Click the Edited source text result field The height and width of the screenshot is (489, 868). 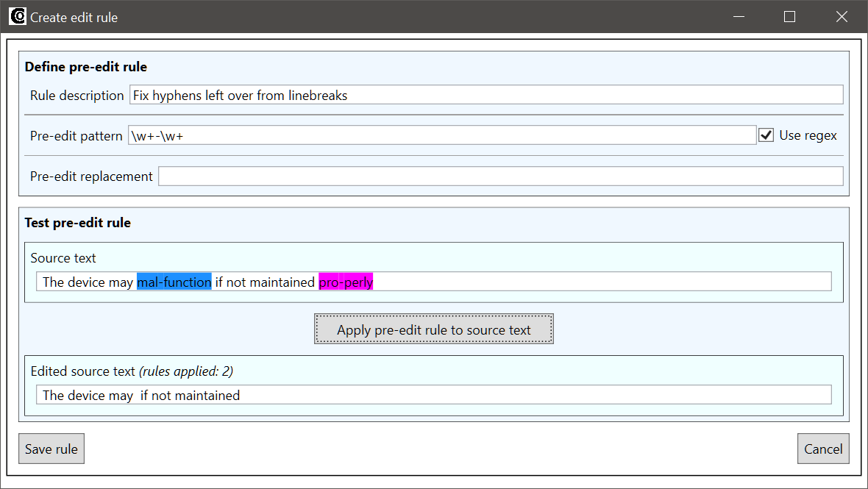coord(434,395)
